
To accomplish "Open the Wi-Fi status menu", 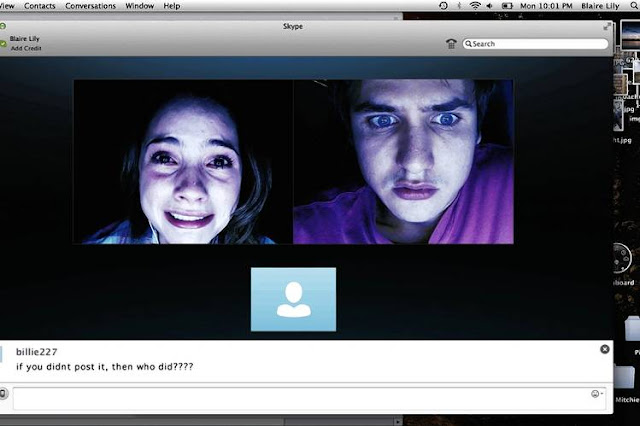I will pyautogui.click(x=475, y=6).
